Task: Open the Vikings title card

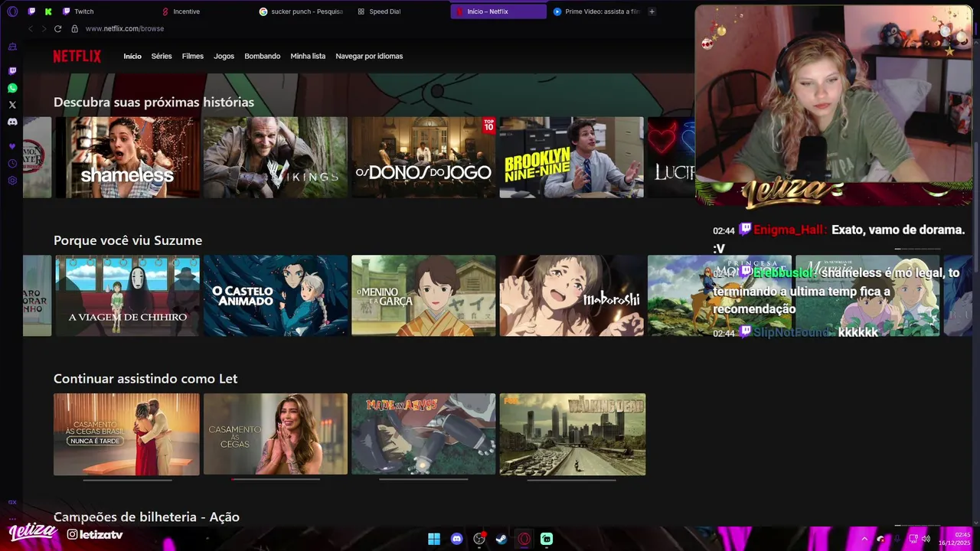Action: pyautogui.click(x=276, y=158)
